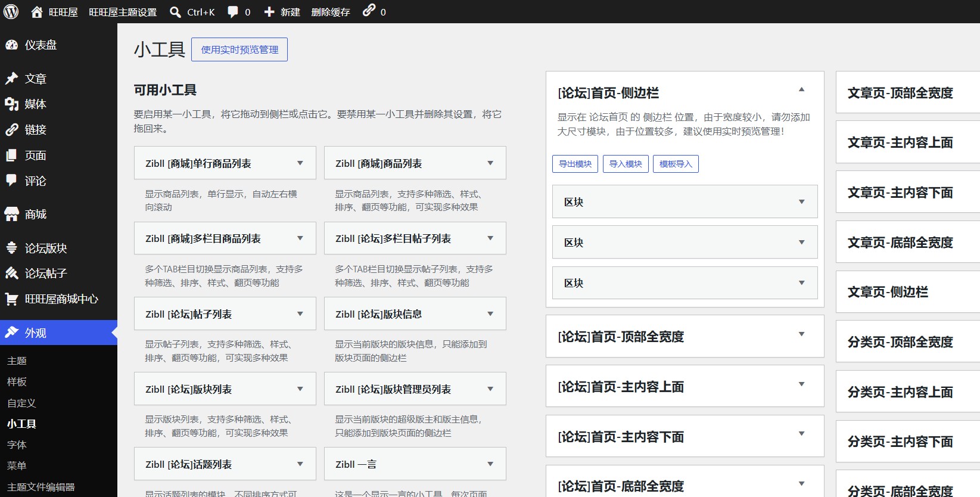Click the 导入模块 button
This screenshot has width=980, height=497.
626,164
